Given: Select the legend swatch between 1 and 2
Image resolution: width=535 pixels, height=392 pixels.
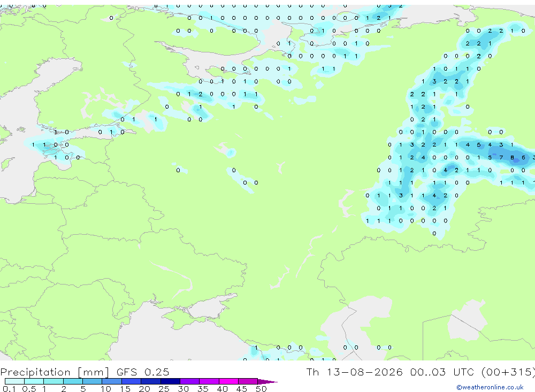Looking at the screenshot, I should [x=53, y=381].
